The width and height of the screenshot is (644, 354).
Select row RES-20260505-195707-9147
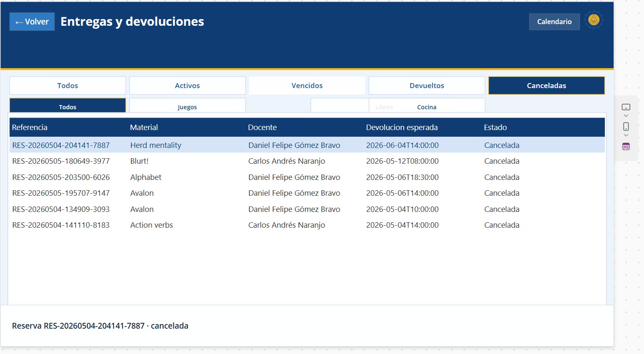point(307,193)
